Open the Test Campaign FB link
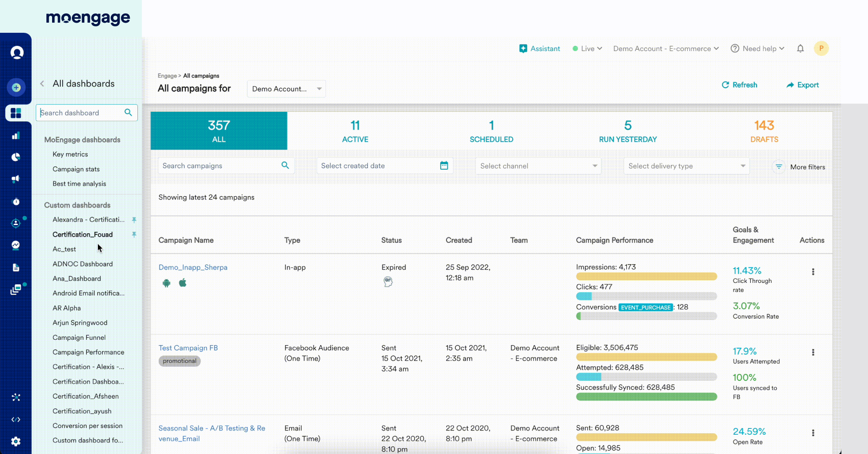This screenshot has width=868, height=454. [x=188, y=347]
